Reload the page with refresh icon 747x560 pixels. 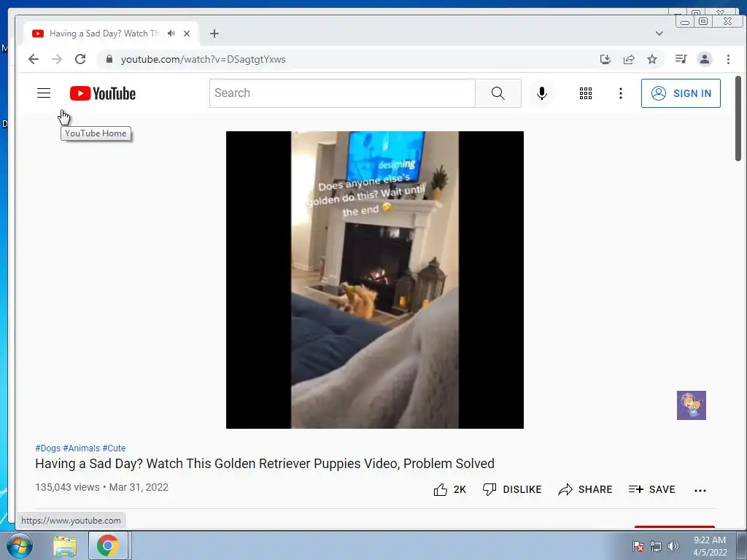[80, 59]
